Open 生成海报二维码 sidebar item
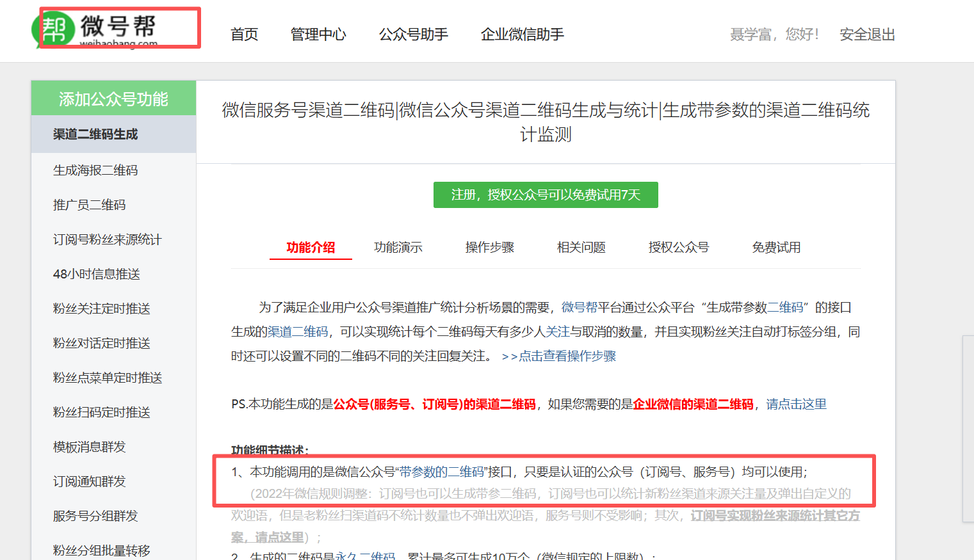This screenshot has width=974, height=560. [95, 170]
